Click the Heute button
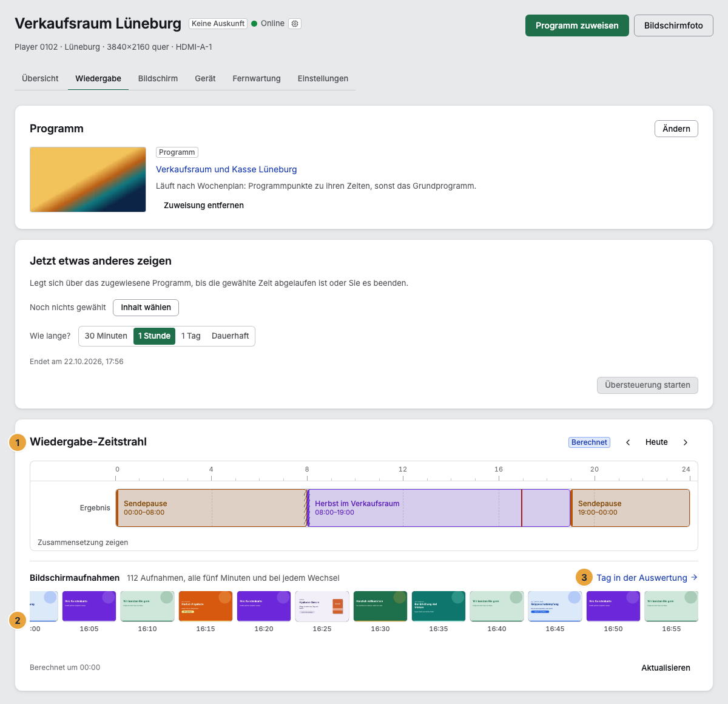The width and height of the screenshot is (728, 704). 656,442
